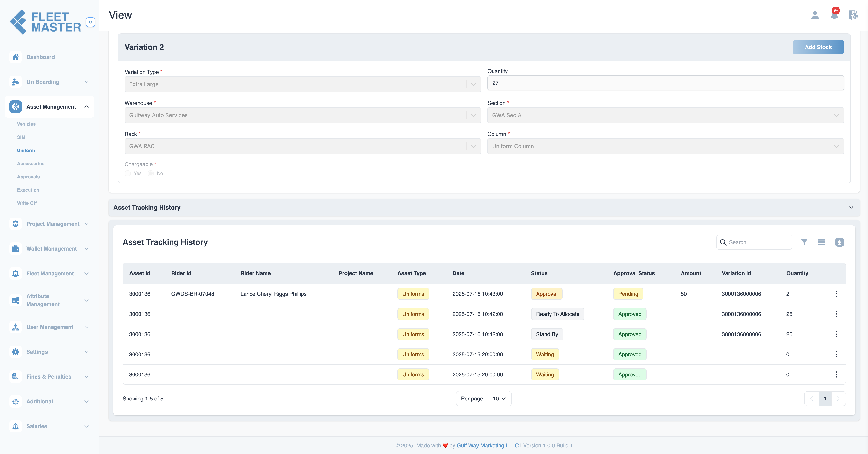Click rider name Lance Cheryl Riggs Phillips
Screen dimensions: 868x454
tap(273, 294)
